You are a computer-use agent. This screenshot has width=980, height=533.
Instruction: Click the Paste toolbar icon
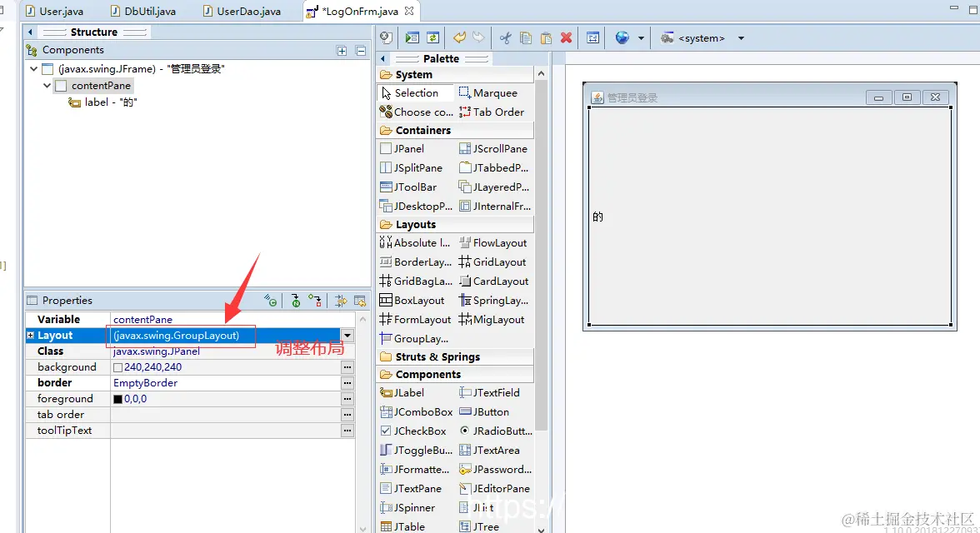(546, 38)
